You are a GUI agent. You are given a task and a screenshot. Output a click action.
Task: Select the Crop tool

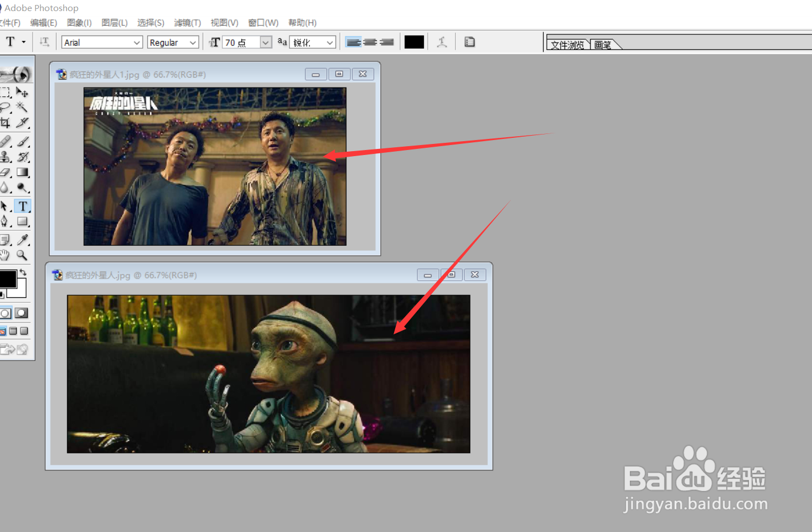click(x=6, y=122)
